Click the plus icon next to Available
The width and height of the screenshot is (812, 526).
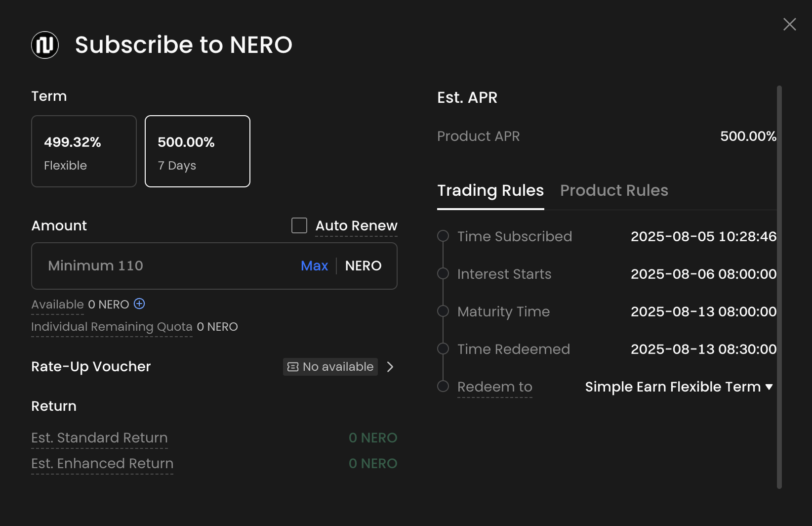tap(139, 304)
